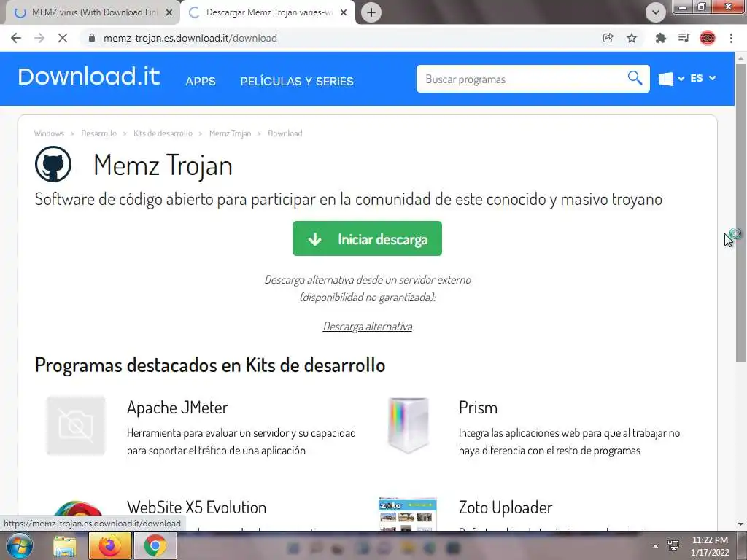747x560 pixels.
Task: Click the Download.it logo
Action: pyautogui.click(x=88, y=77)
